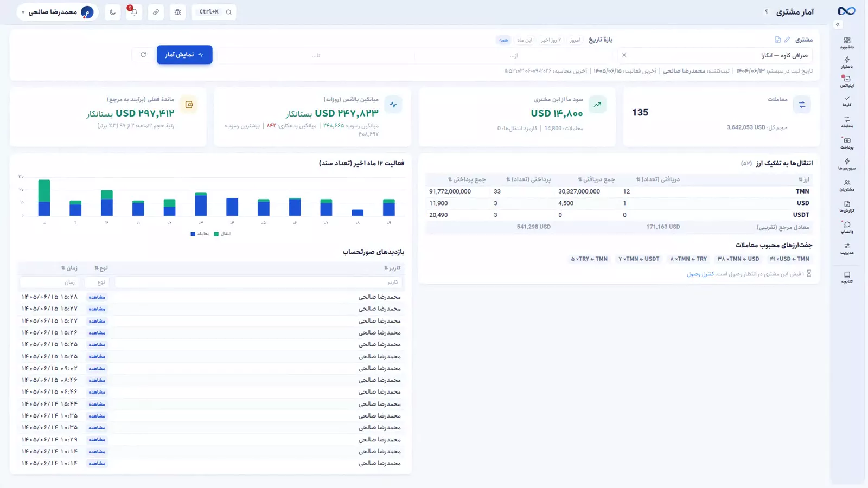Click the edit pencil icon next to مشتری

[x=787, y=40]
